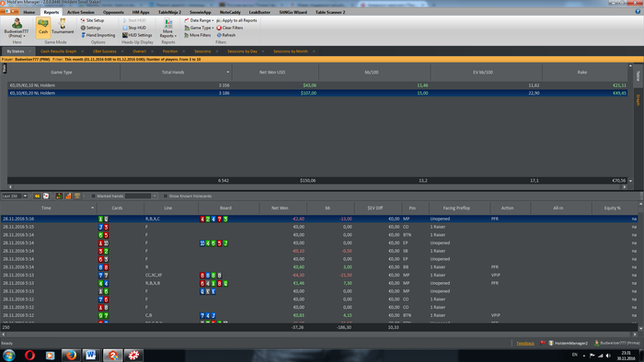Image resolution: width=644 pixels, height=362 pixels.
Task: Sort by the Net Won USD column header
Action: pos(275,73)
